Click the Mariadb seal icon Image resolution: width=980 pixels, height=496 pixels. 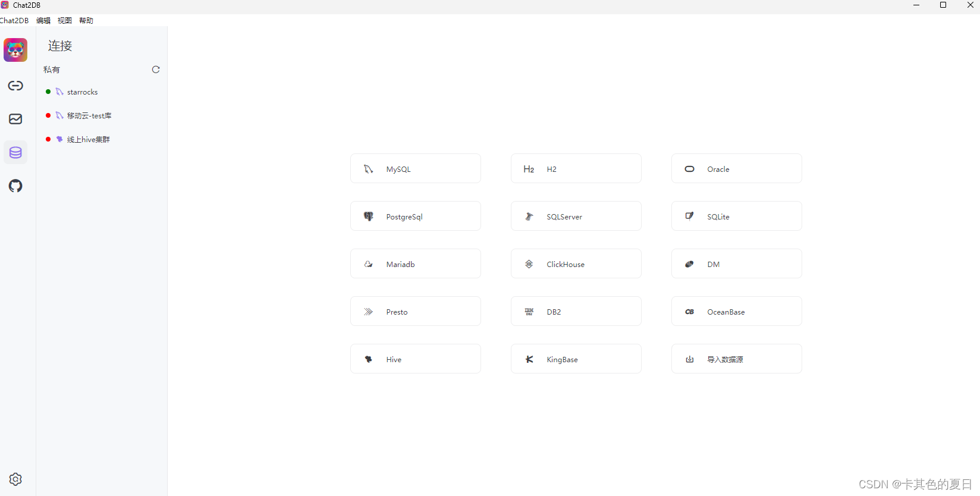[x=369, y=264]
